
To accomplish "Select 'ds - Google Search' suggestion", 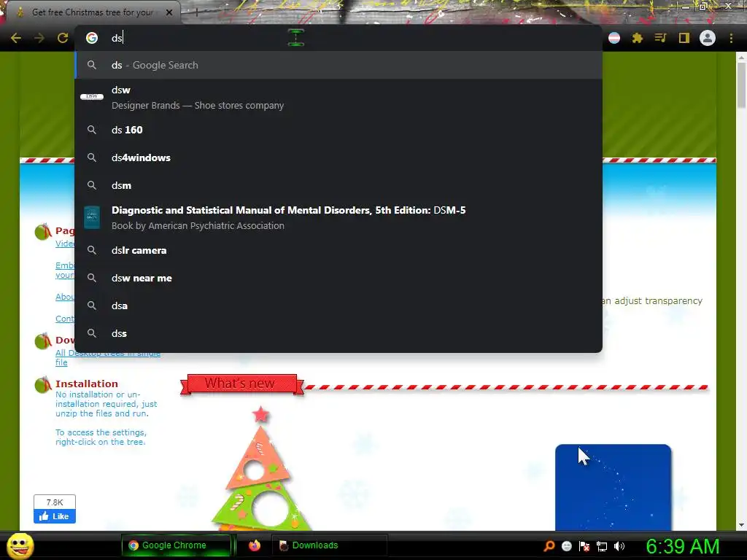I will pos(338,65).
